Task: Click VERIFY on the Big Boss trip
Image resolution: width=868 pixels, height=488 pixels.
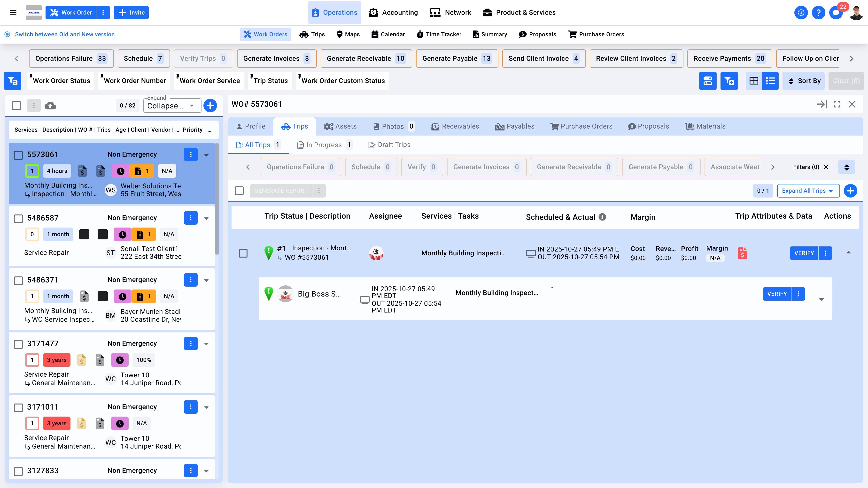Action: click(777, 294)
